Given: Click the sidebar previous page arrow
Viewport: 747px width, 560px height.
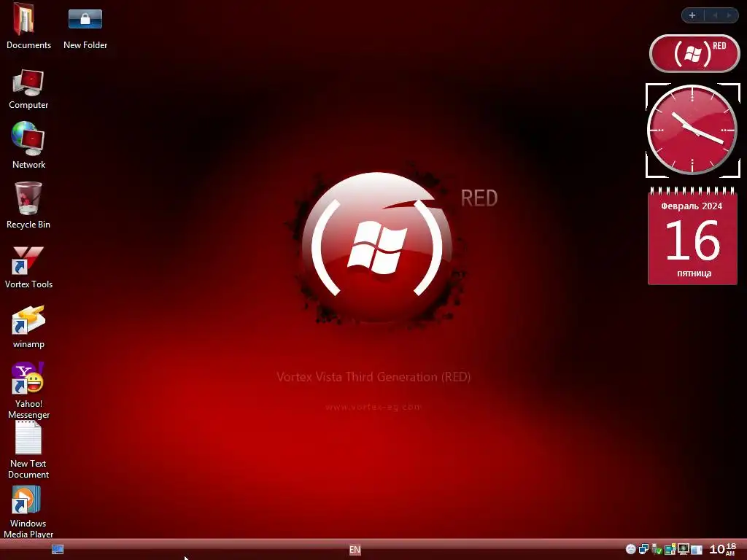Looking at the screenshot, I should [x=715, y=15].
